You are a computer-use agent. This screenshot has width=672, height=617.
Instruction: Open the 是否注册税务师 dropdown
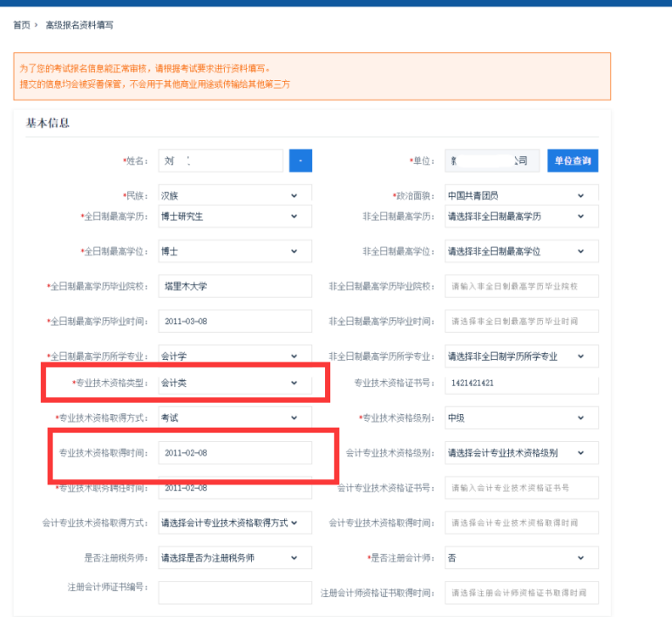tap(234, 558)
